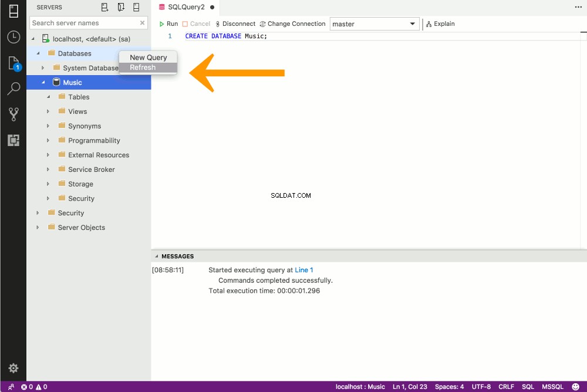Image resolution: width=587 pixels, height=392 pixels.
Task: Expand the Views folder
Action: (x=48, y=111)
